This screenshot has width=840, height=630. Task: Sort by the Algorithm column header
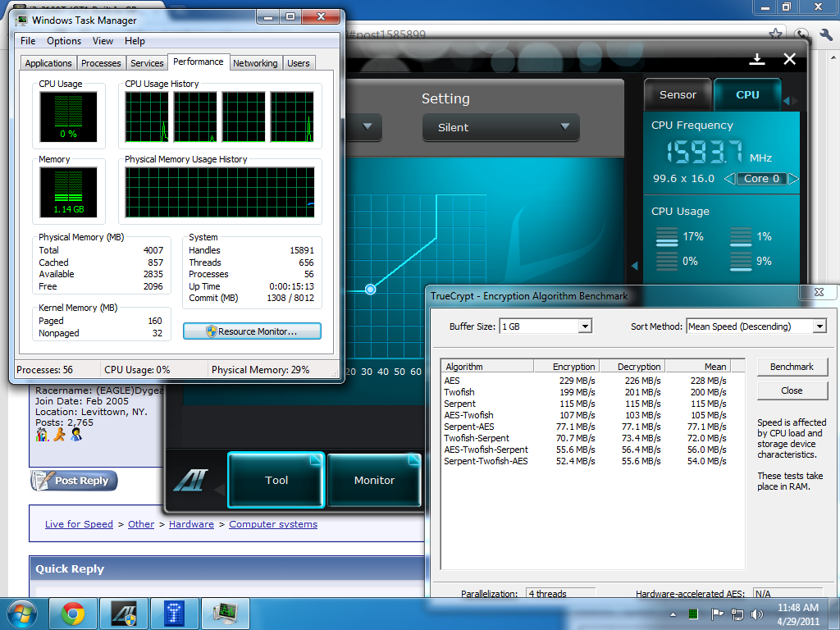487,367
